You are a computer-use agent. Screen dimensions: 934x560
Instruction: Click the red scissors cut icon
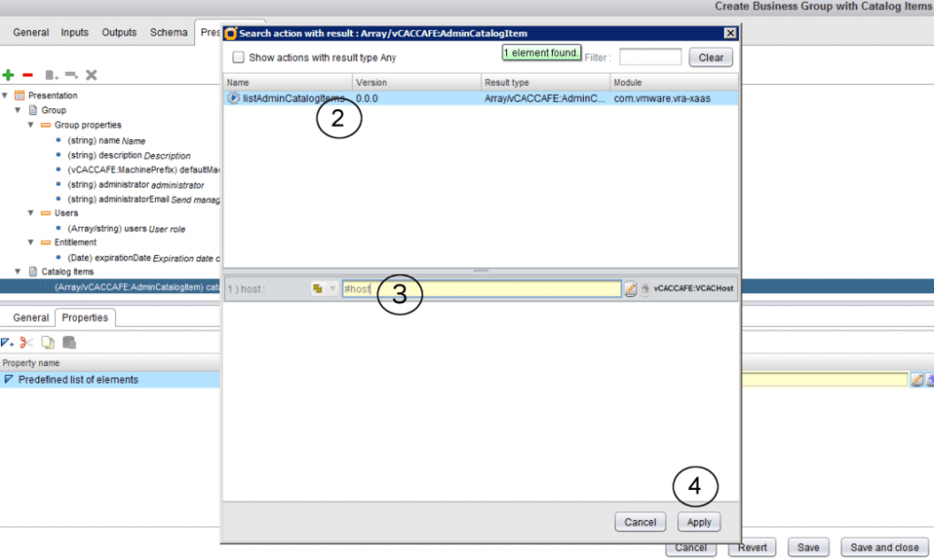[x=27, y=343]
